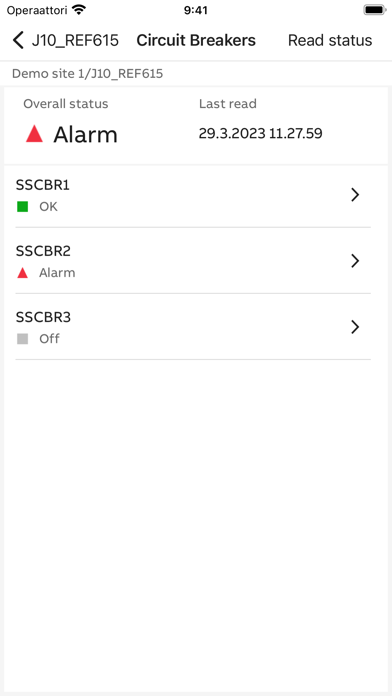This screenshot has height=696, width=392.
Task: Click the battery icon in status bar
Action: [374, 10]
